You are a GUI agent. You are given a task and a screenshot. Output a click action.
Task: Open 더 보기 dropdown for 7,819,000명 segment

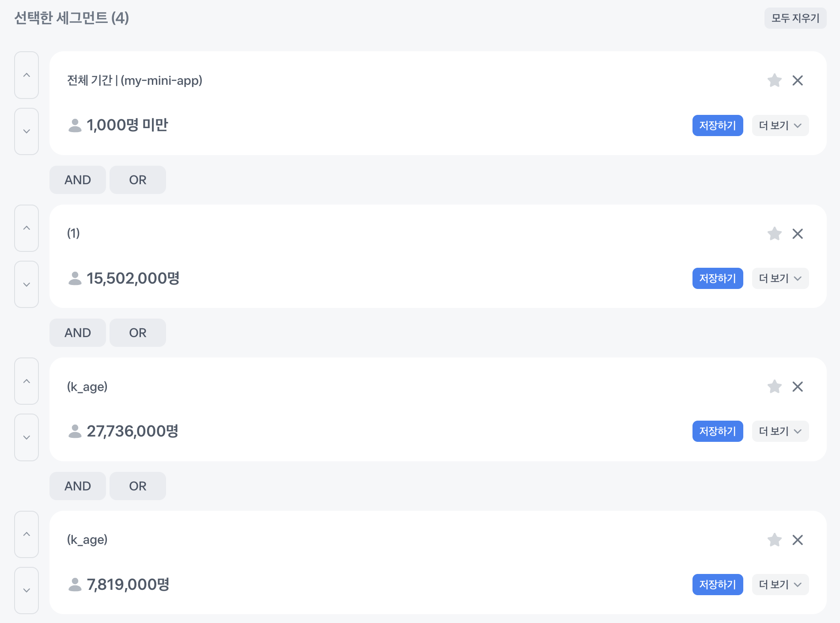point(780,585)
